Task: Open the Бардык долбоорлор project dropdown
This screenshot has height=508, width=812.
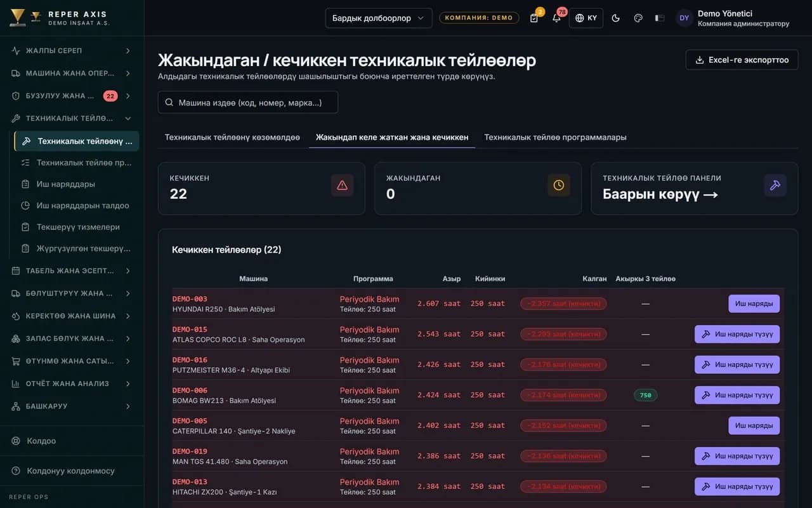Action: click(379, 18)
